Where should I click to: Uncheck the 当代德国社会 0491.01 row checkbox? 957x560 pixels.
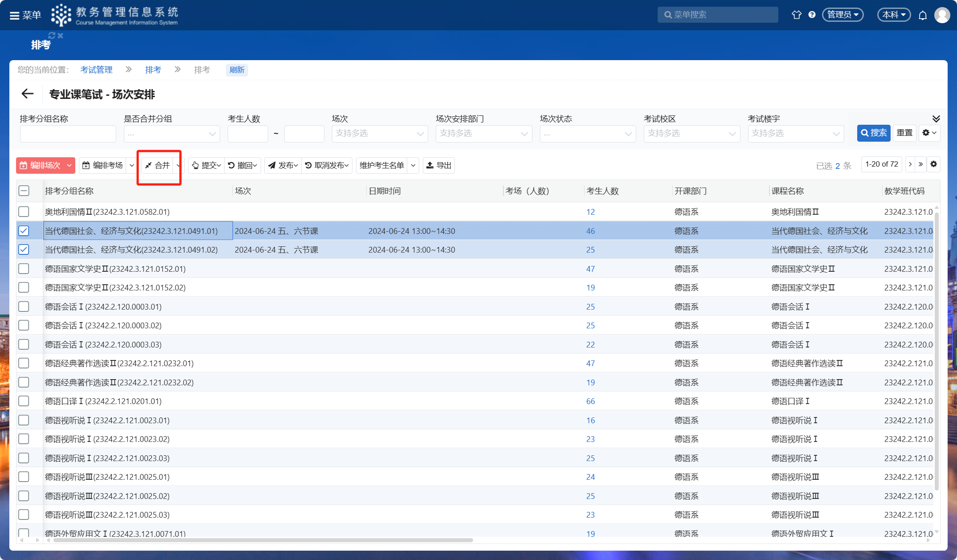coord(24,231)
